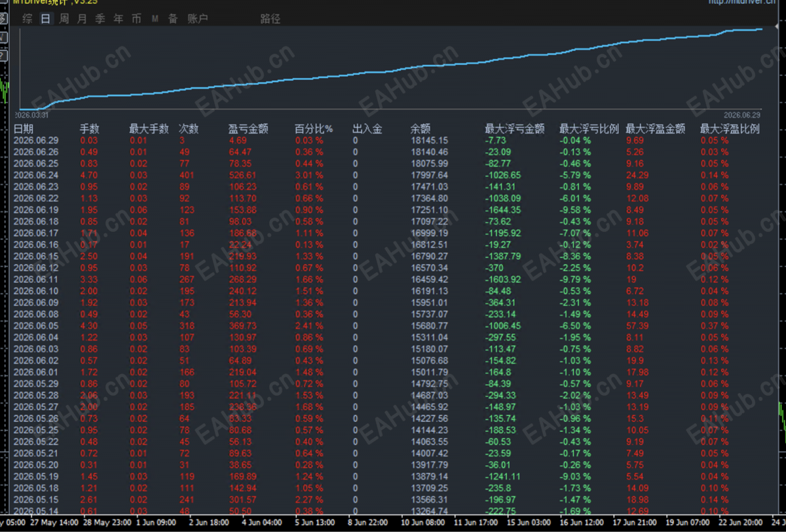The width and height of the screenshot is (786, 532).
Task: Click the 最大手数 column header
Action: pyautogui.click(x=149, y=129)
